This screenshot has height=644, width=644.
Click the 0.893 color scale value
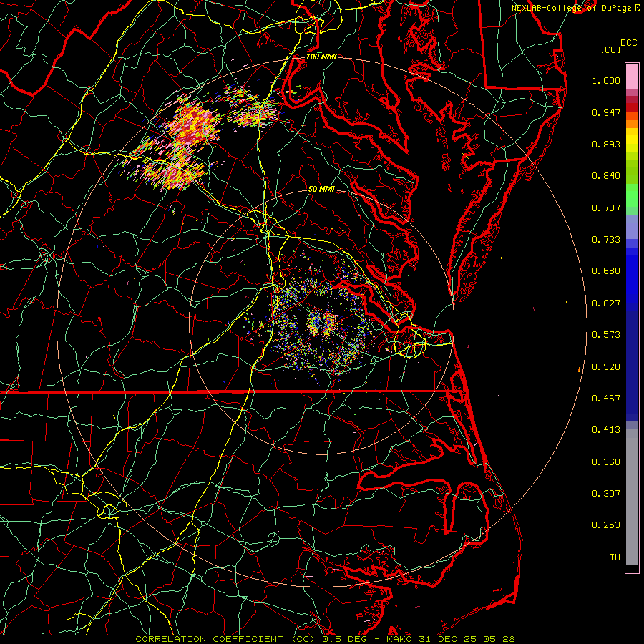pos(606,144)
